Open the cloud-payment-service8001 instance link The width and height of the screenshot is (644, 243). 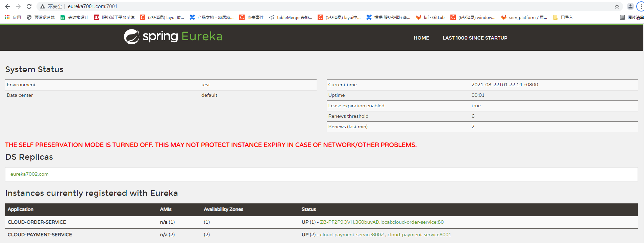coord(419,235)
